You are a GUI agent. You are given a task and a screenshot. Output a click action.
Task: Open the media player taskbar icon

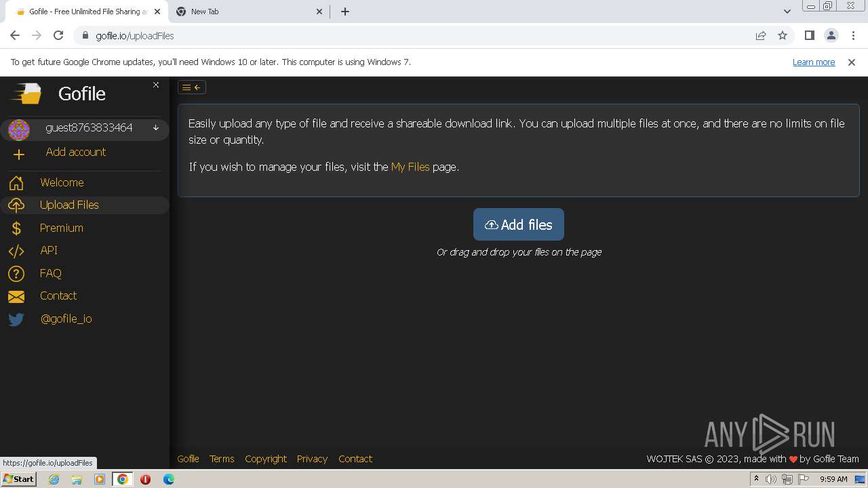click(100, 479)
